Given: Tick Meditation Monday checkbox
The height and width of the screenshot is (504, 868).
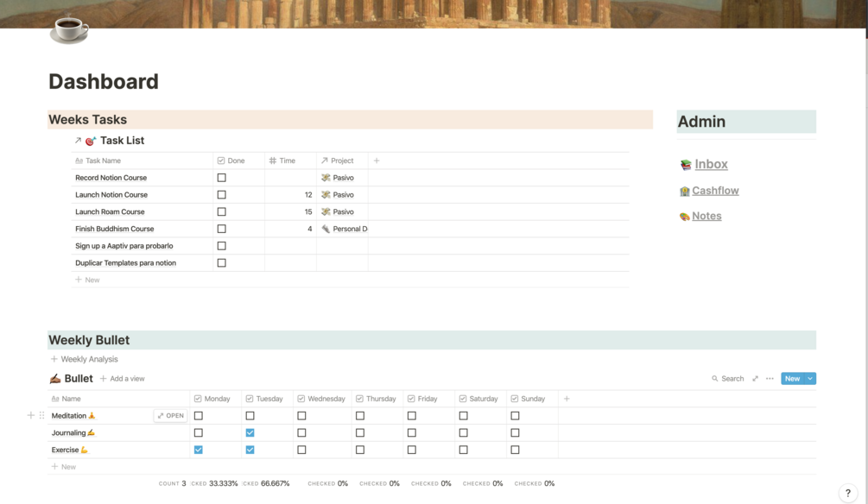Looking at the screenshot, I should pos(198,415).
